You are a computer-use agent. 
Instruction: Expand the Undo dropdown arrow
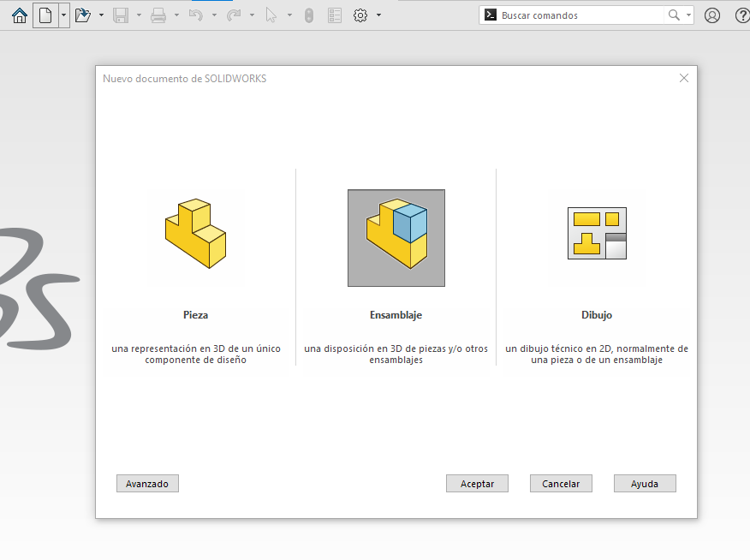[x=214, y=15]
